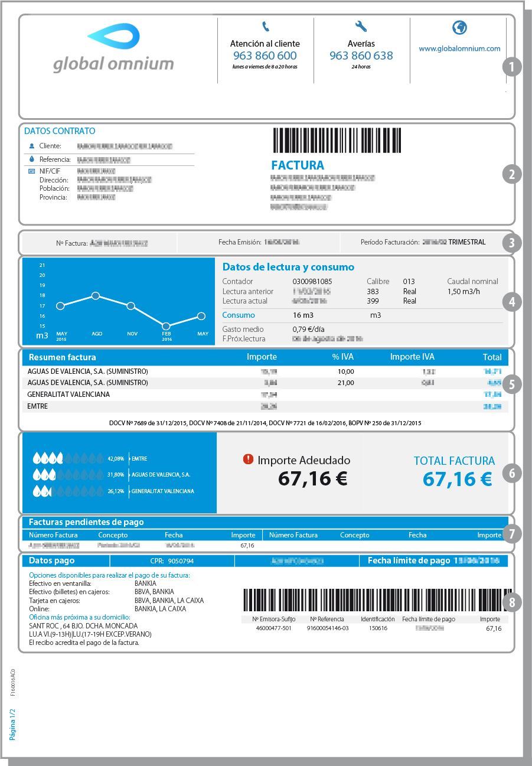Click the payment barcode in Datos pago

377,600
